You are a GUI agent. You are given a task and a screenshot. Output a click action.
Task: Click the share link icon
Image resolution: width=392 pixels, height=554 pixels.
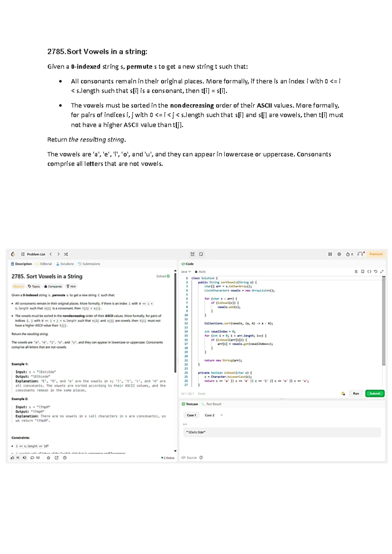point(57,458)
